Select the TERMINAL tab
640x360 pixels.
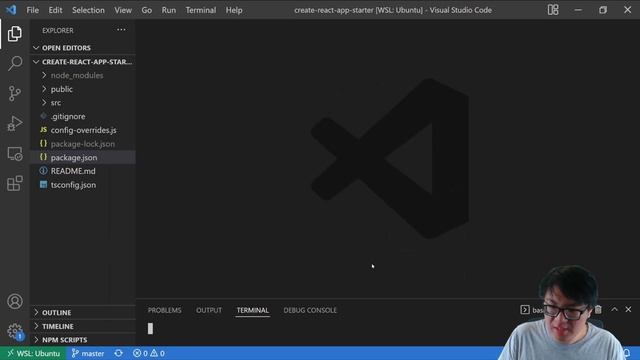click(253, 310)
